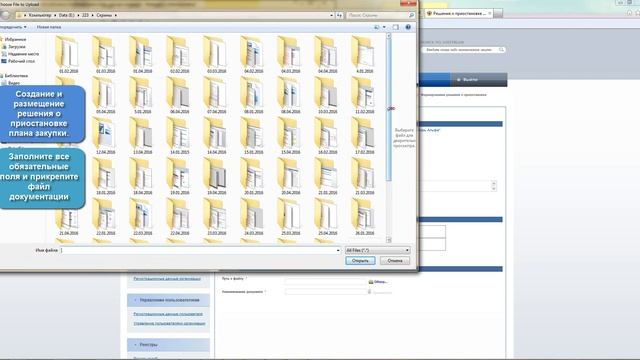640x360 pixels.
Task: Select the 24.03.2016 folder
Action: [x=253, y=217]
